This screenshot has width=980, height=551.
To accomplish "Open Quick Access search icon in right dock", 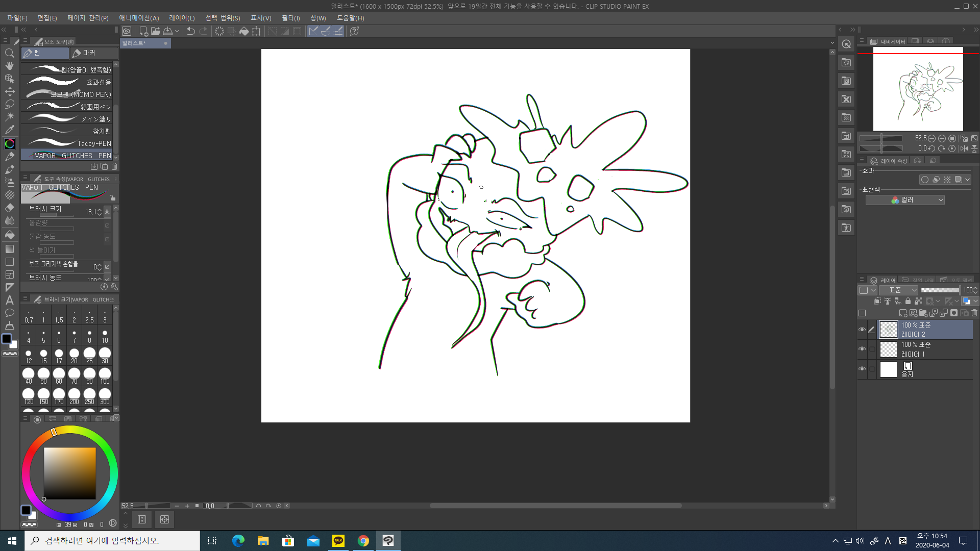I will click(x=846, y=44).
